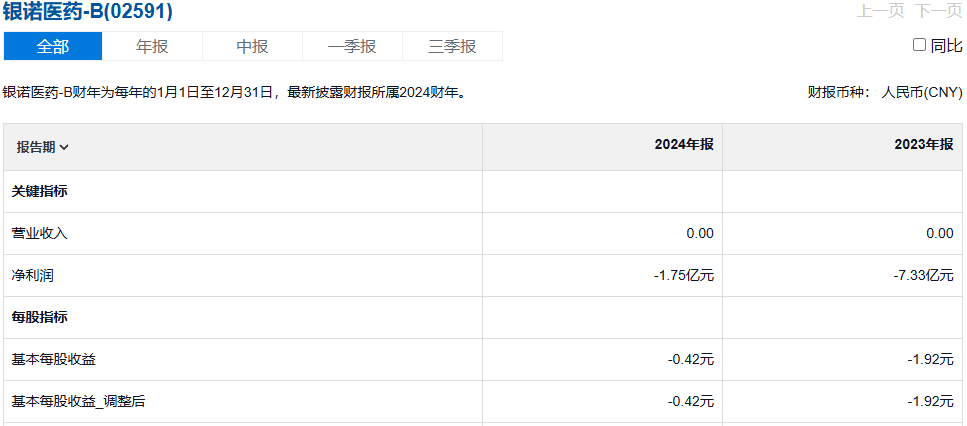This screenshot has height=426, width=967.
Task: Enable the 同比 checkbox
Action: [920, 44]
